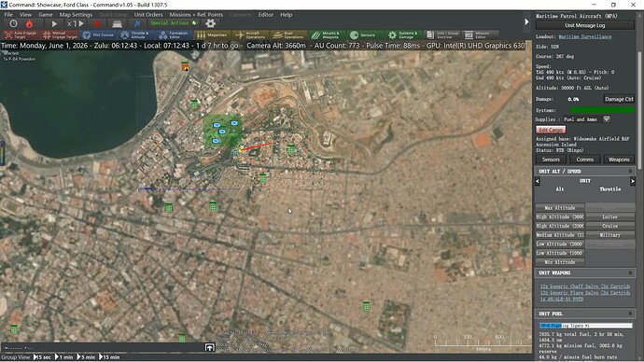Viewport: 644px width, 362px height.
Task: Toggle the Supplies Fuel and Ammo checkbox
Action: click(x=607, y=119)
